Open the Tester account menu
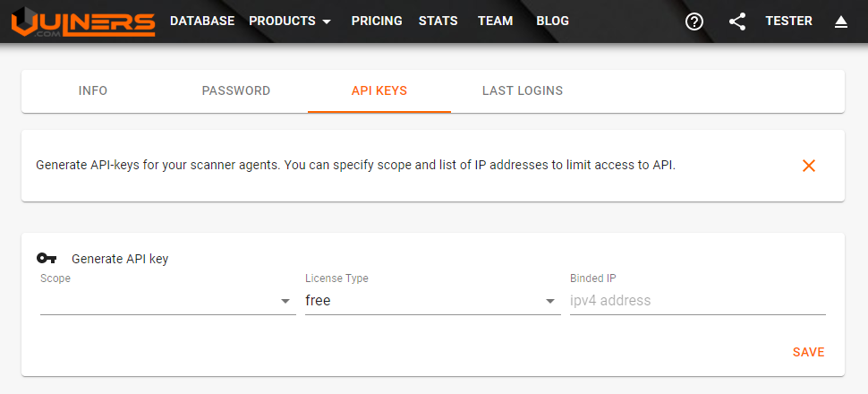The width and height of the screenshot is (868, 394). (788, 21)
